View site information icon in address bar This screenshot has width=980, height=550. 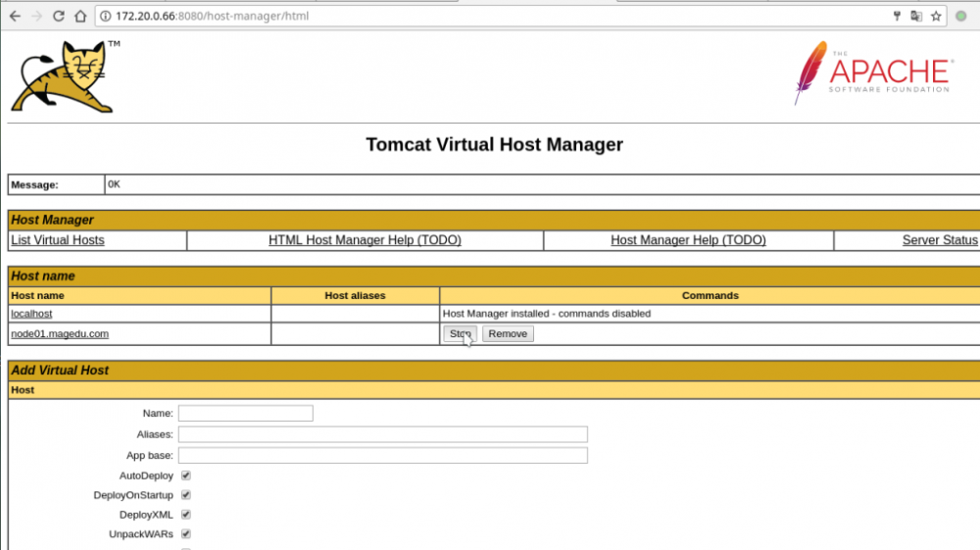[106, 17]
